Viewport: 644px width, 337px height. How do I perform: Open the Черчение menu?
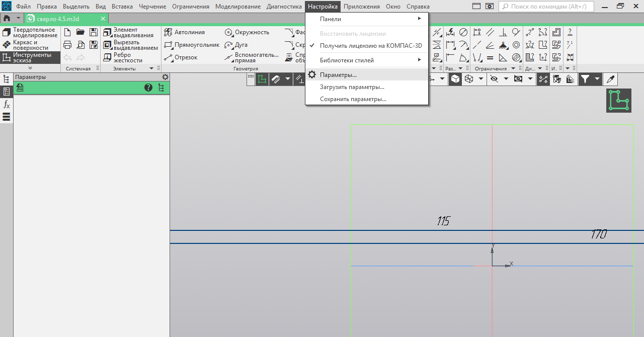coord(152,7)
